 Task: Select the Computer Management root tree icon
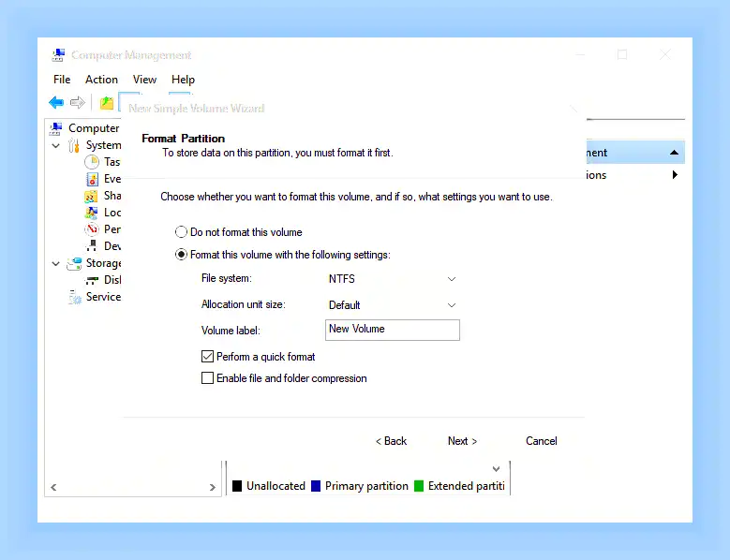tap(56, 128)
